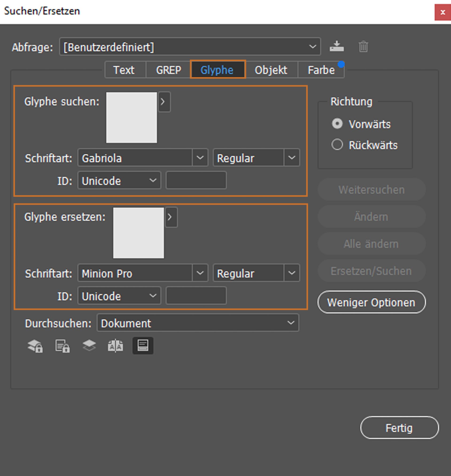This screenshot has height=476, width=451.
Task: Click the save query icon
Action: (336, 46)
